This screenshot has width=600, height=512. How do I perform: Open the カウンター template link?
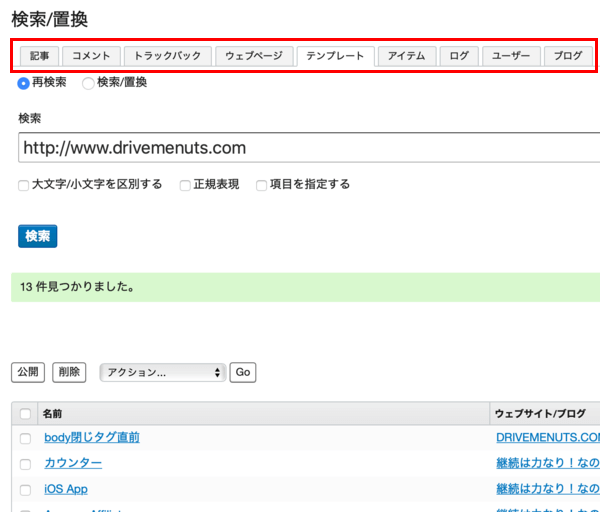(73, 463)
